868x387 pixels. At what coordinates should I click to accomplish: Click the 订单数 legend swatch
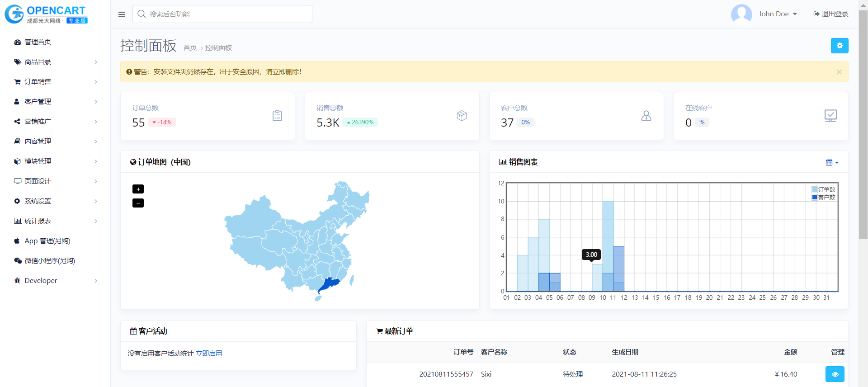pyautogui.click(x=815, y=190)
